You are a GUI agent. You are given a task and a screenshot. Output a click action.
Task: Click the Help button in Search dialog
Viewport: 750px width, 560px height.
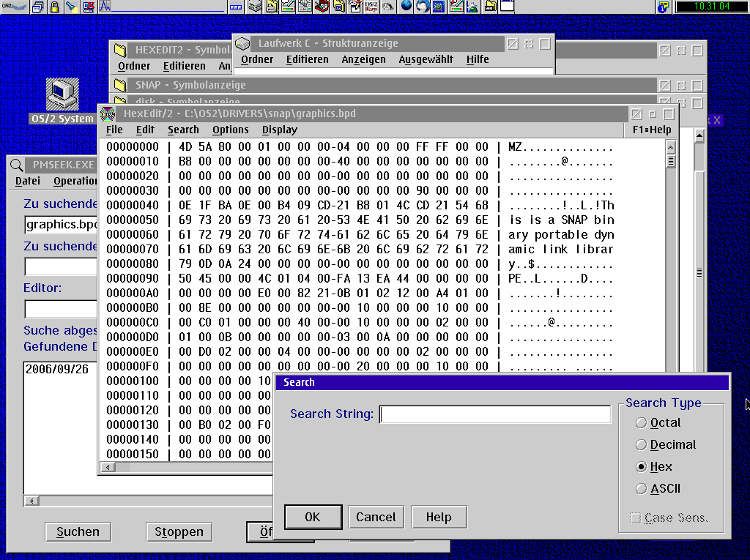[x=439, y=518]
